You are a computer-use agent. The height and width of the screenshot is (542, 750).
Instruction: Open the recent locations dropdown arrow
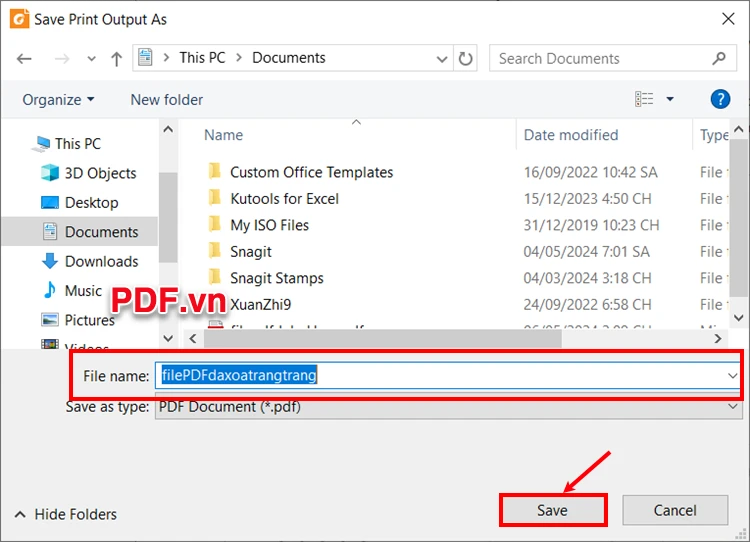[91, 59]
